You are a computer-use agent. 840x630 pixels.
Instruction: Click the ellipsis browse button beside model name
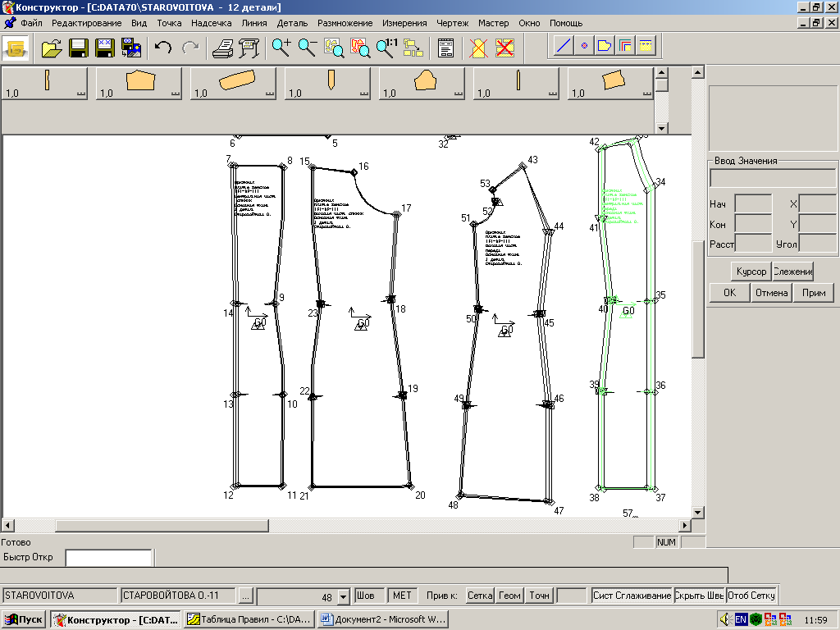246,596
